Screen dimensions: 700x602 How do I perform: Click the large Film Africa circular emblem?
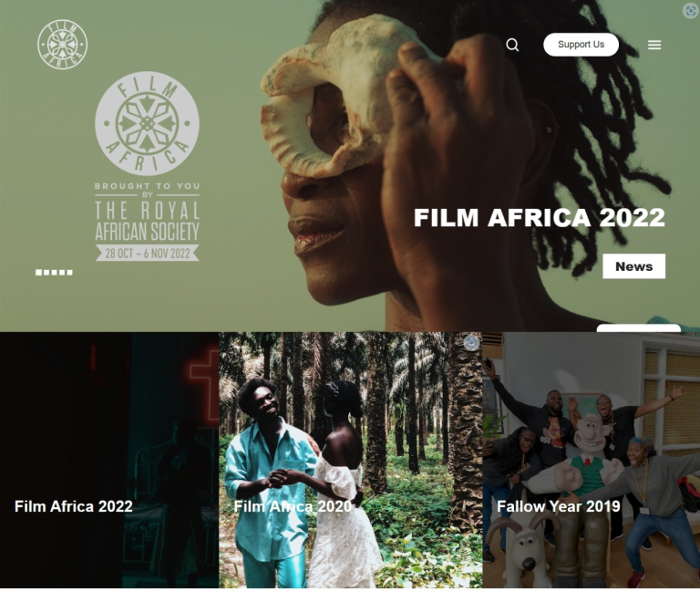coord(148,123)
